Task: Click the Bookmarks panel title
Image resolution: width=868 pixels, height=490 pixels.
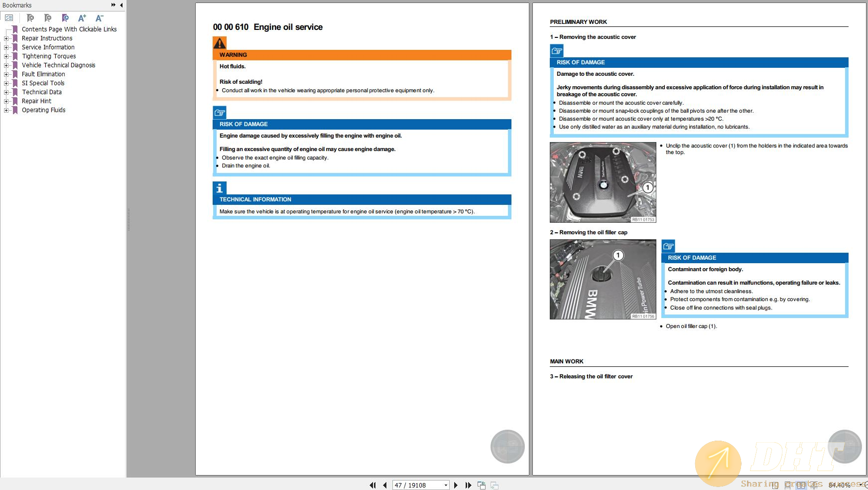Action: pos(17,5)
